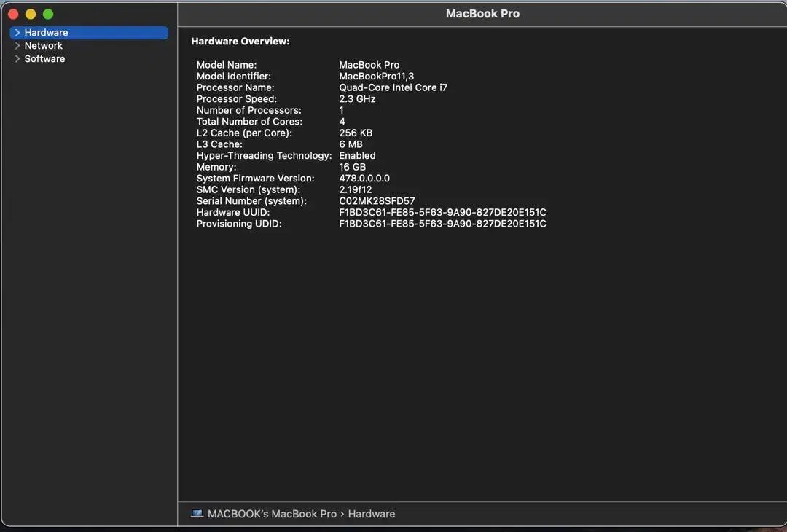Select Network in the sidebar
787x532 pixels.
click(x=44, y=46)
